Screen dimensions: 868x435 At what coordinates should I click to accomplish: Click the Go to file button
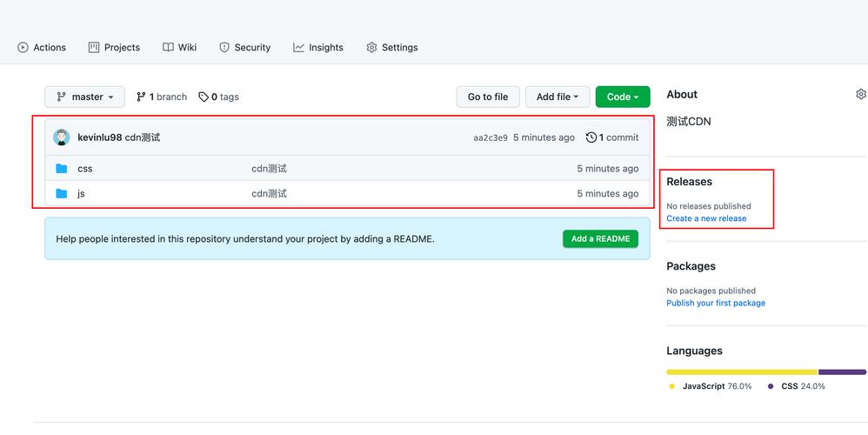point(488,97)
